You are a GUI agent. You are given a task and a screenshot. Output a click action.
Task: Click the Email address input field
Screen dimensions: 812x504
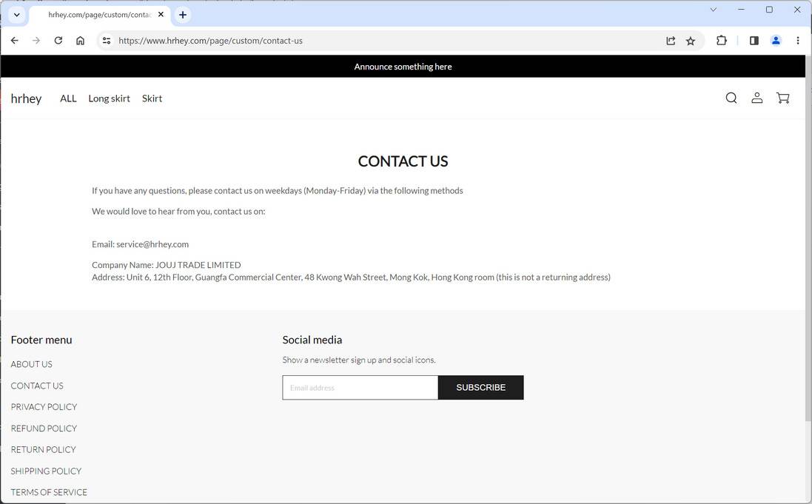point(360,387)
